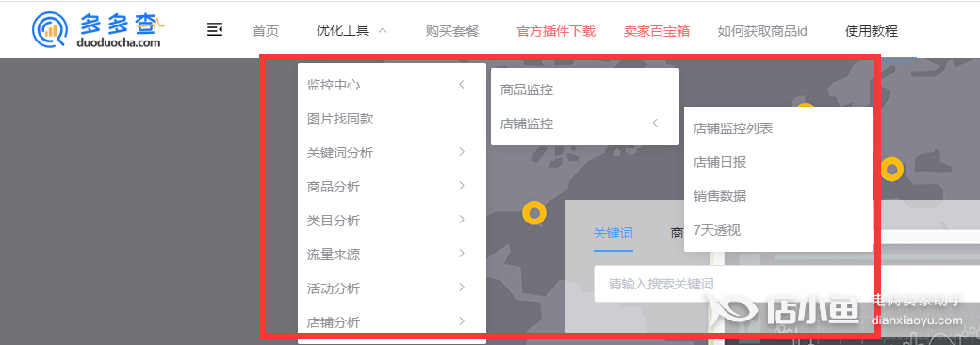This screenshot has height=345, width=980.
Task: Expand the 活动分析 submenu arrow
Action: pyautogui.click(x=462, y=287)
